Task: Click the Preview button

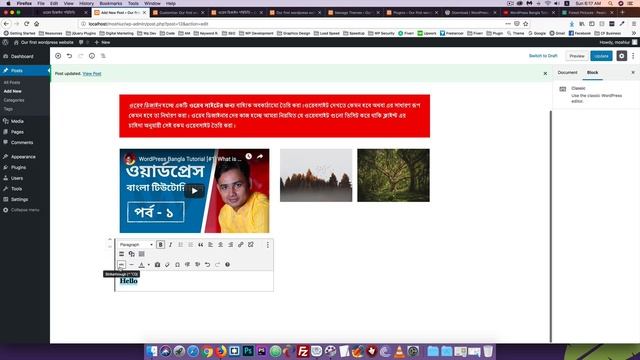Action: pos(577,56)
